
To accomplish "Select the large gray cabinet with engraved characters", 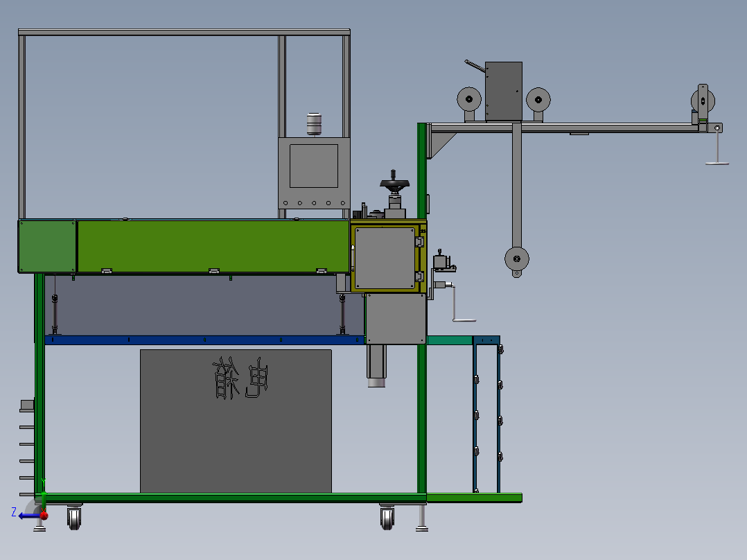I will 236,421.
